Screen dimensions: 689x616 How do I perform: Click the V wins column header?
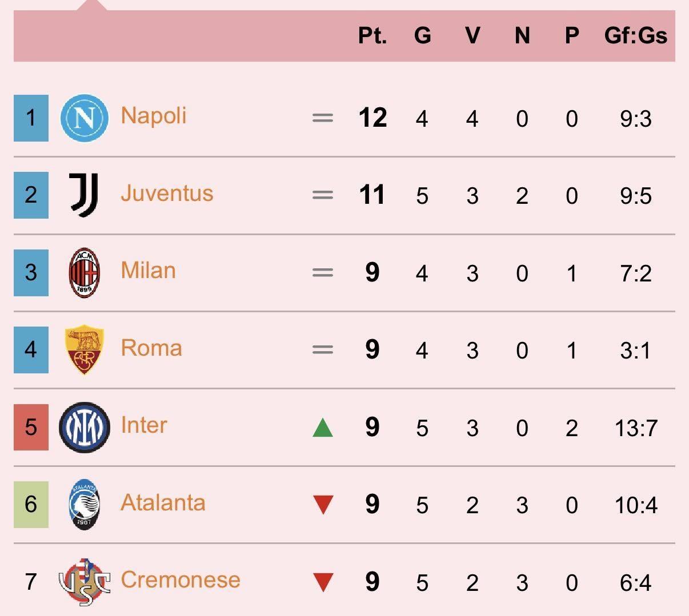point(472,35)
